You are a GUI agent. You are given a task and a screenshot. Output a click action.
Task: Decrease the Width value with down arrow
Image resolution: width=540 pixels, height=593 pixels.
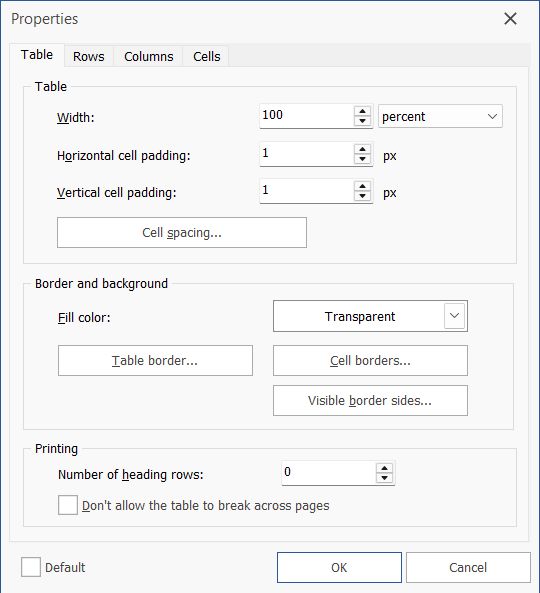pyautogui.click(x=362, y=121)
